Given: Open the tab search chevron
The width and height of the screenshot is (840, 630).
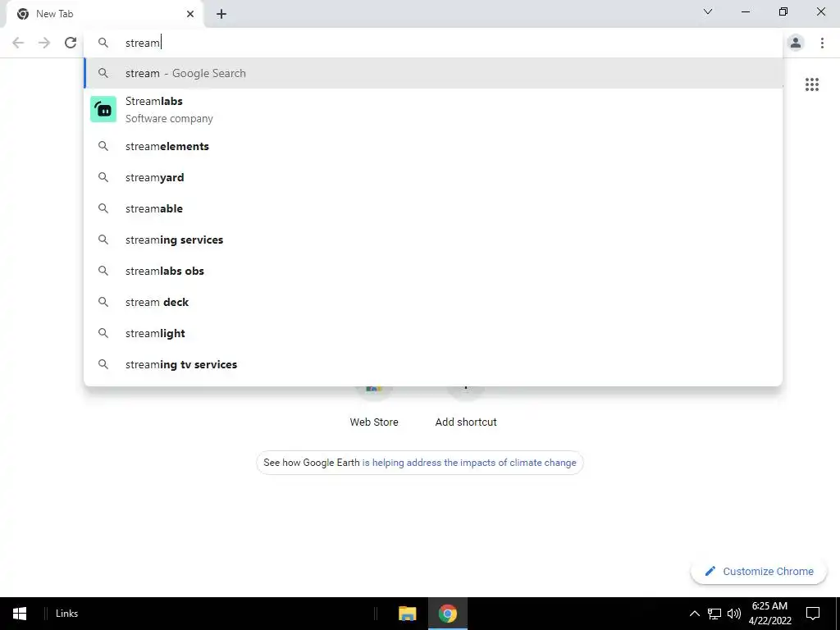Looking at the screenshot, I should coord(708,11).
